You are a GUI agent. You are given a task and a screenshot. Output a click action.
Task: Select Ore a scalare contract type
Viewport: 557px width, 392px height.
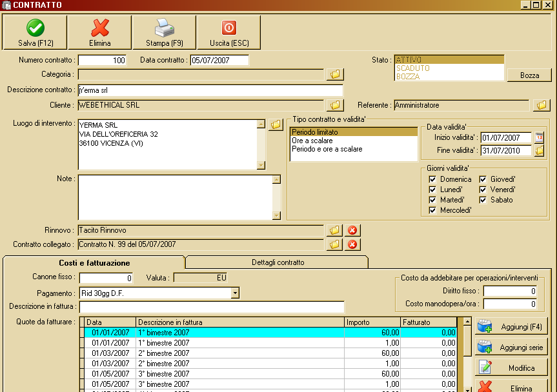354,141
